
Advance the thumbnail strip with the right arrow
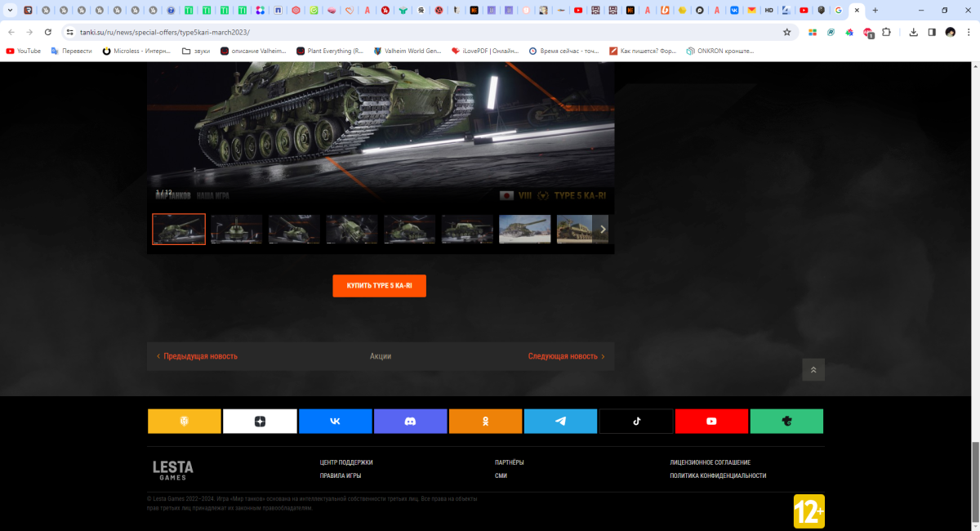pyautogui.click(x=603, y=230)
